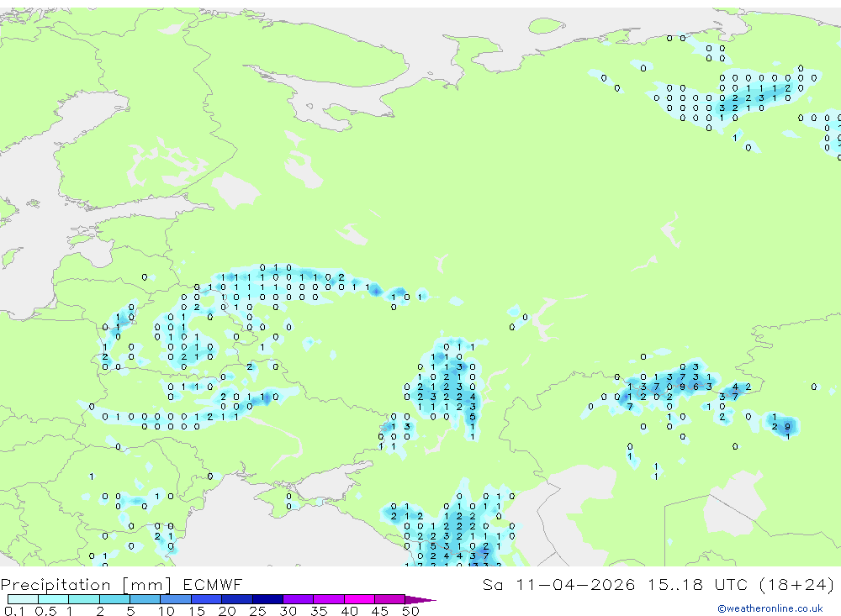Select the 5 to 10 mm legend swatch
The height and width of the screenshot is (616, 841).
(x=145, y=599)
